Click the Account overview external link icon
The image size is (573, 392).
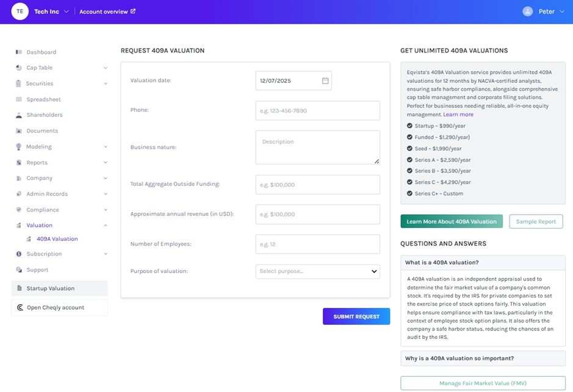point(133,12)
